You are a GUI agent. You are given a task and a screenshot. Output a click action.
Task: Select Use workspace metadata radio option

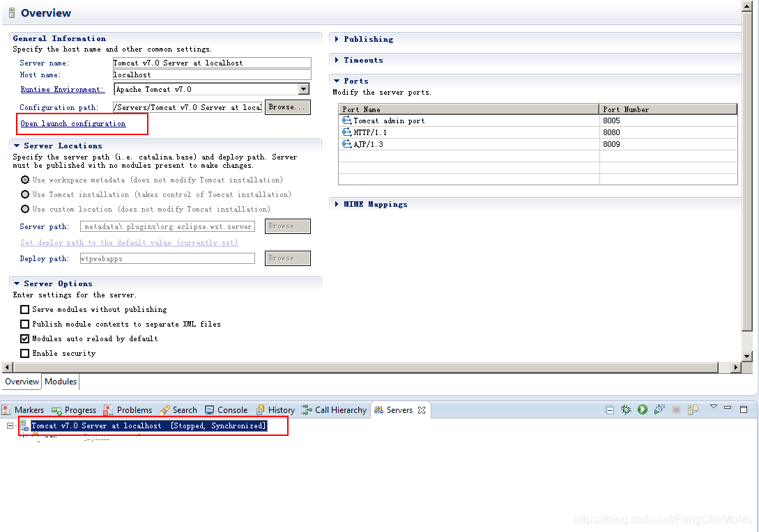pyautogui.click(x=25, y=180)
